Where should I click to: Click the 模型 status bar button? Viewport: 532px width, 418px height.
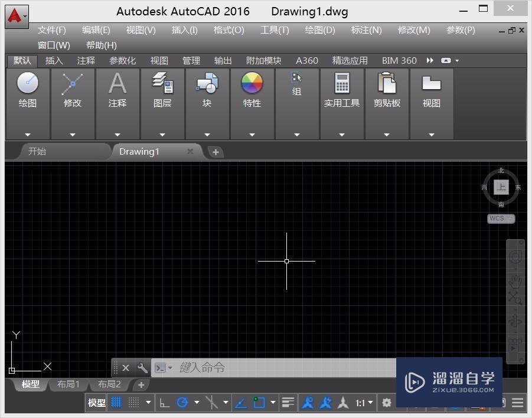(x=97, y=403)
